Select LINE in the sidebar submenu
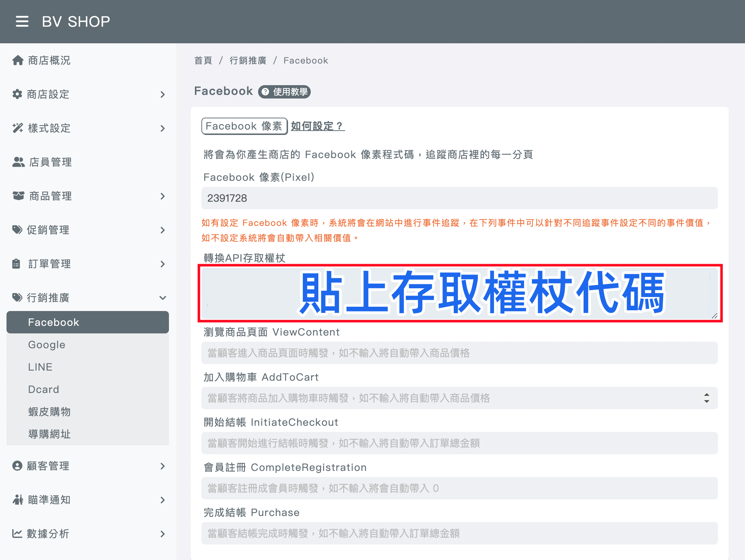The image size is (745, 560). point(88,367)
